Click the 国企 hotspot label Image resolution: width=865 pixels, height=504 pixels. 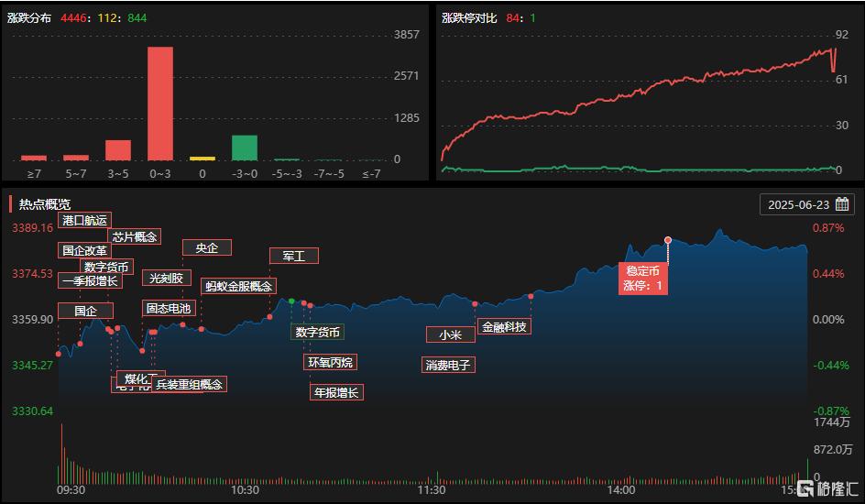(85, 311)
